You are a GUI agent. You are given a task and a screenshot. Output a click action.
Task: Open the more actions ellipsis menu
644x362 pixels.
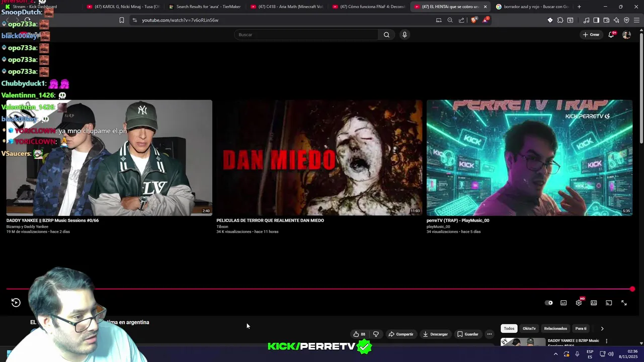pyautogui.click(x=489, y=334)
